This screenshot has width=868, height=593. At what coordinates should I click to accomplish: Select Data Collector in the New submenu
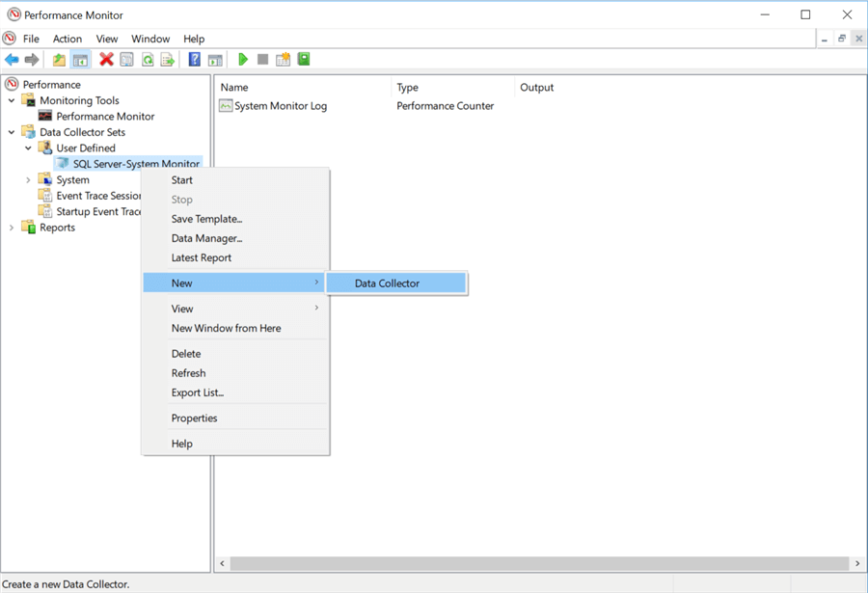(x=387, y=283)
